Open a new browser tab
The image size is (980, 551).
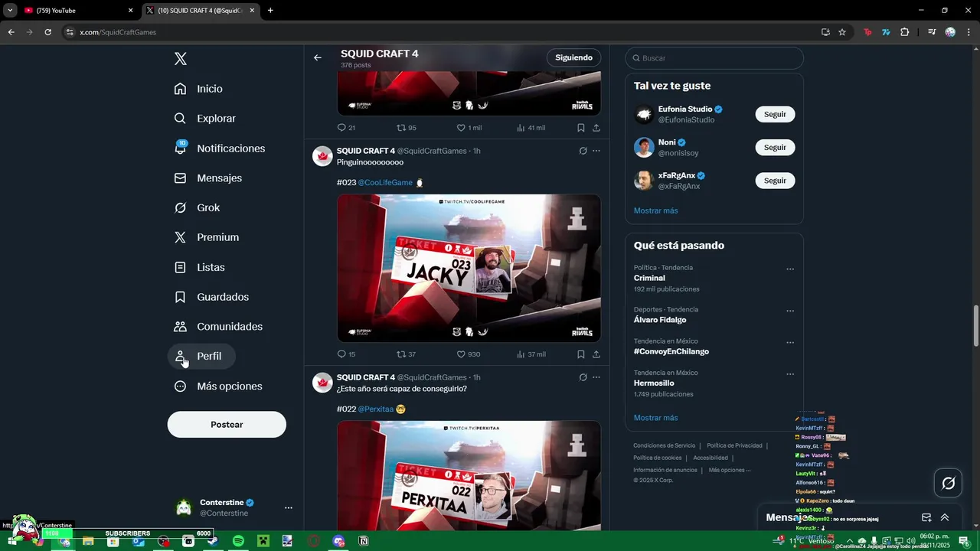pyautogui.click(x=270, y=11)
